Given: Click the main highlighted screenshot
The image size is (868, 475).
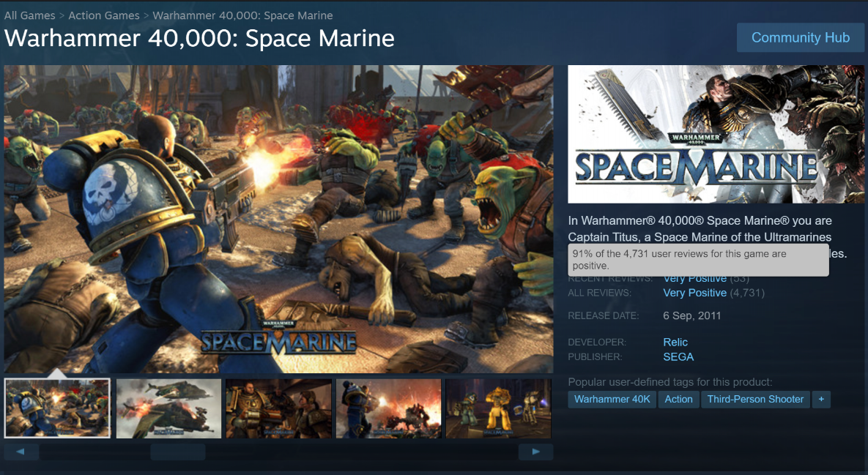Looking at the screenshot, I should 278,219.
